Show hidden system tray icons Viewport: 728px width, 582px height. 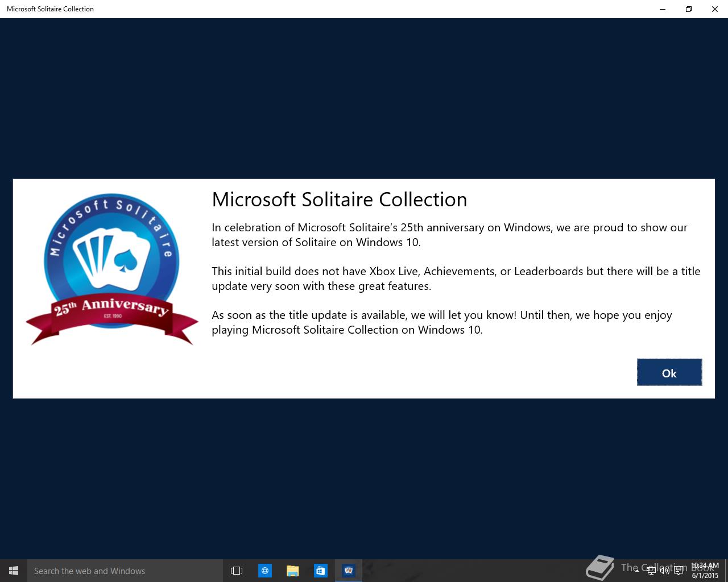[637, 571]
